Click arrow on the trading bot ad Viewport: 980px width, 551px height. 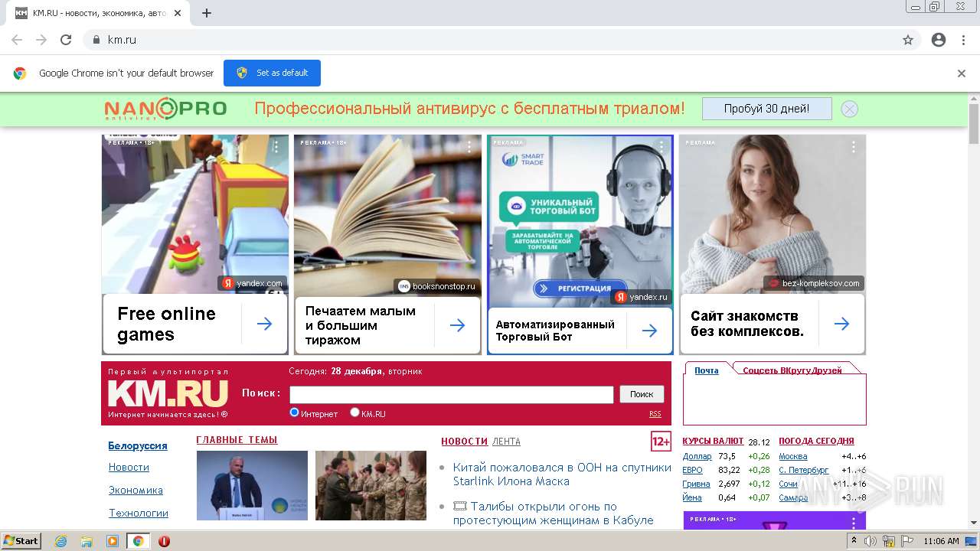click(649, 331)
